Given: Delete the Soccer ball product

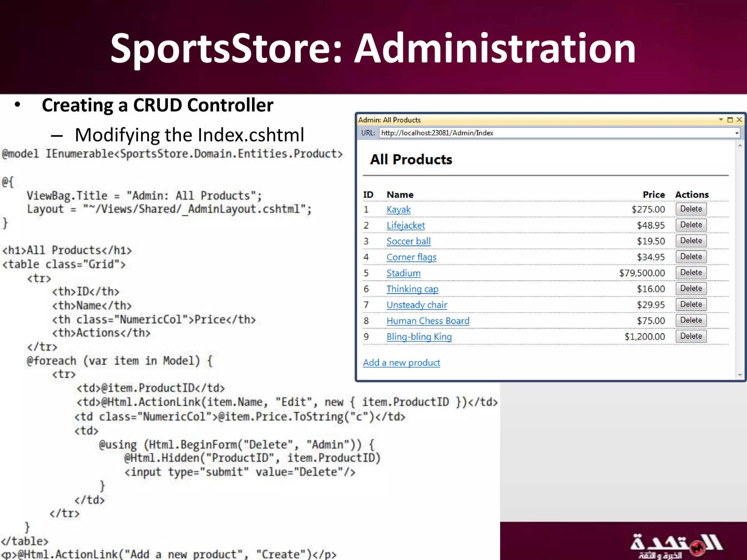Looking at the screenshot, I should pos(691,241).
